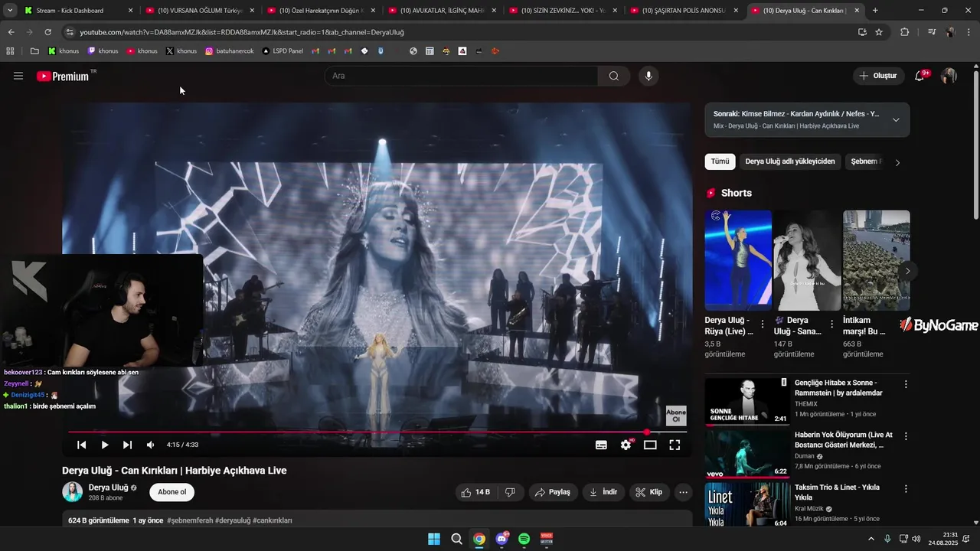Screen dimensions: 980x551
Task: Switch player to theater mode
Action: click(x=650, y=445)
